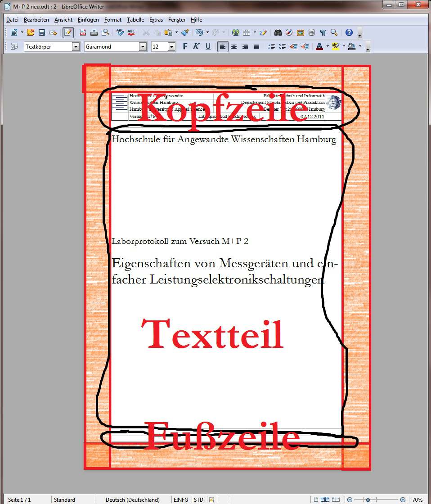The image size is (431, 504).
Task: Open the Navigator compass icon
Action: pos(289,32)
